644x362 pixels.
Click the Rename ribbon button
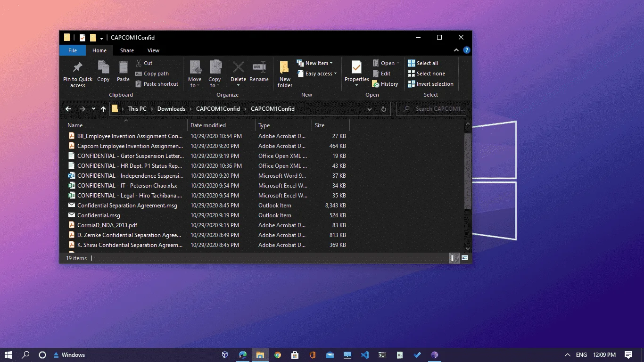[259, 72]
